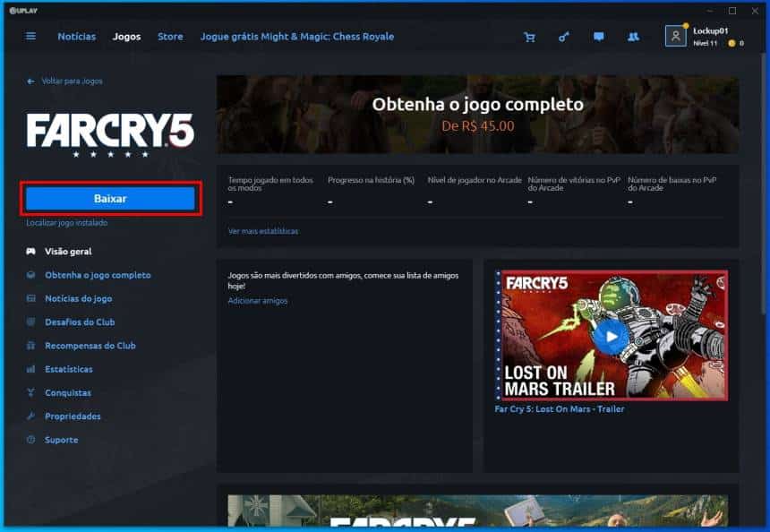The height and width of the screenshot is (532, 770).
Task: Open the friends list icon
Action: (x=634, y=37)
